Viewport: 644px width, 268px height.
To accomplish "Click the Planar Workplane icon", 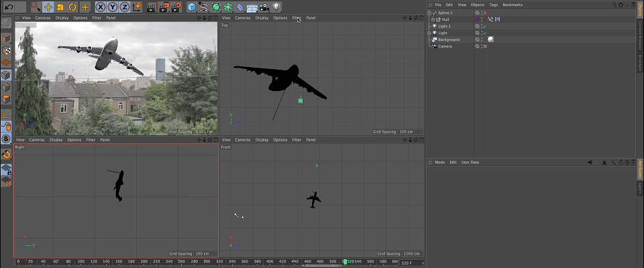I will coord(6,181).
